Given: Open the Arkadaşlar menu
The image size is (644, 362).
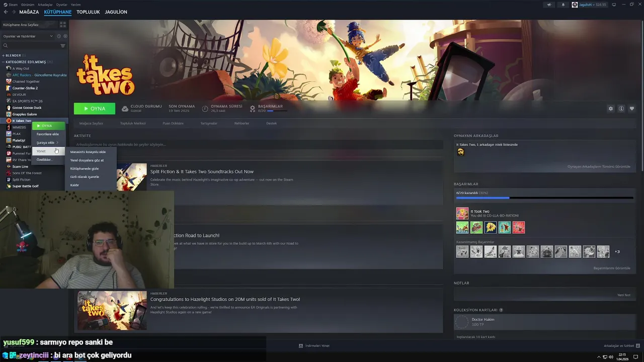Looking at the screenshot, I should click(45, 5).
